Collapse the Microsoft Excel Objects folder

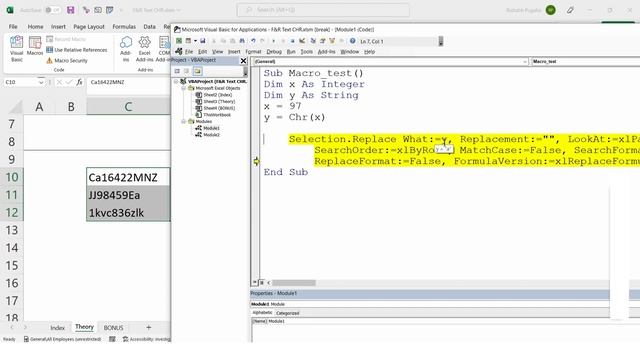(x=184, y=88)
